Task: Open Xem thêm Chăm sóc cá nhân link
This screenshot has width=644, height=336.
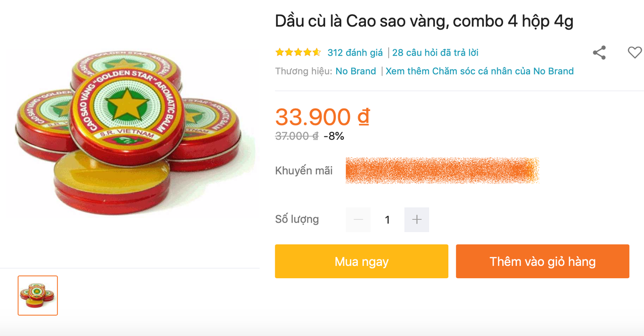Action: pos(480,71)
